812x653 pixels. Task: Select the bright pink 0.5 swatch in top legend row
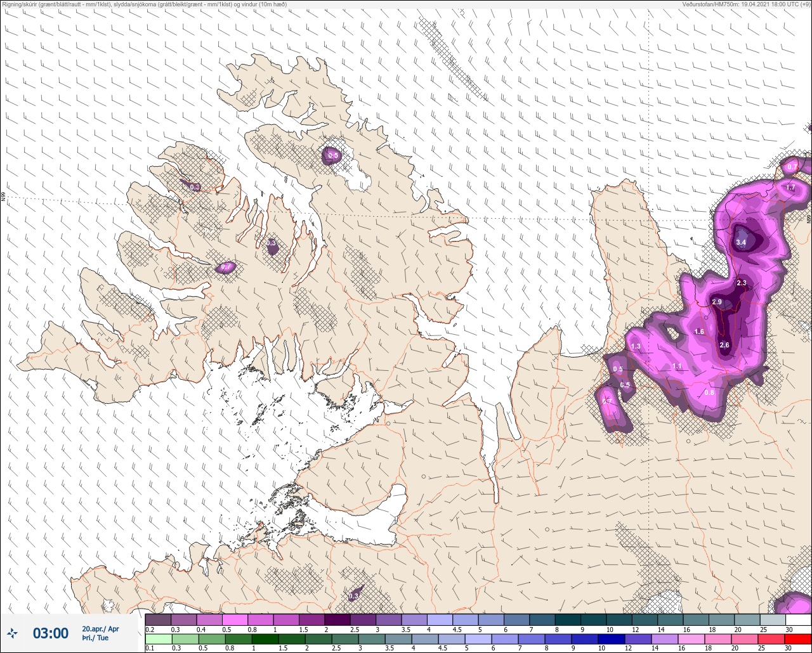tap(235, 619)
